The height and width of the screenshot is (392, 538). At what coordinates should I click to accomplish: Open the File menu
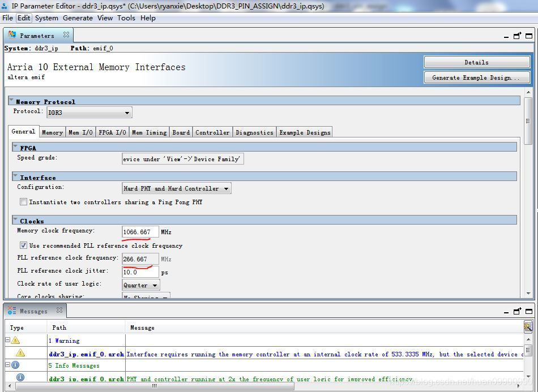pos(7,18)
